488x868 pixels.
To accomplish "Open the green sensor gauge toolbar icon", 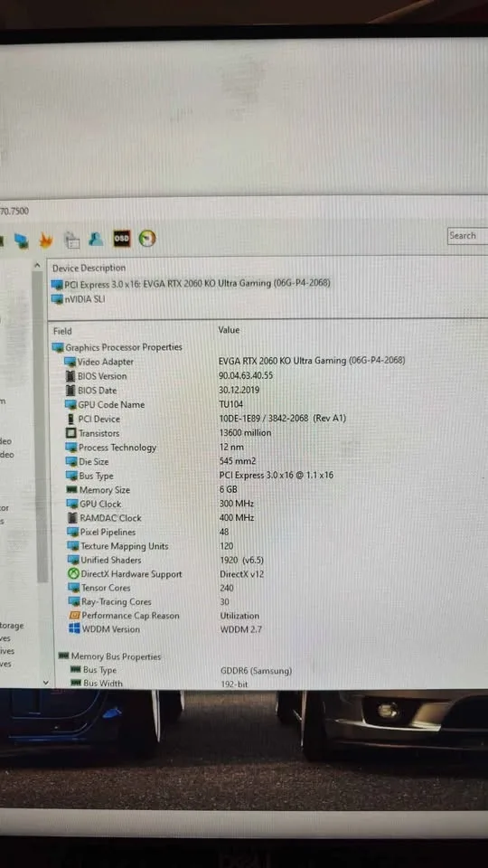I will (x=147, y=239).
